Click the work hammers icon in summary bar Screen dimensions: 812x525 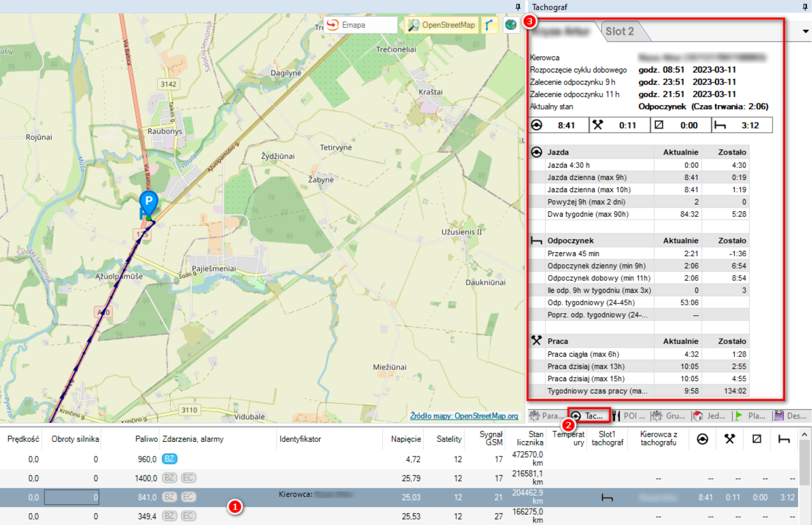598,125
